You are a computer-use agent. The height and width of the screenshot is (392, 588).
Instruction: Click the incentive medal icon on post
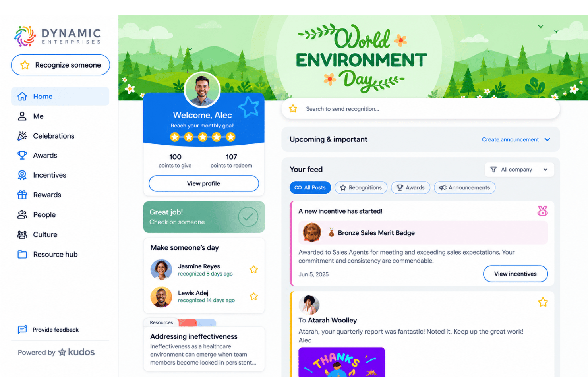pyautogui.click(x=542, y=211)
